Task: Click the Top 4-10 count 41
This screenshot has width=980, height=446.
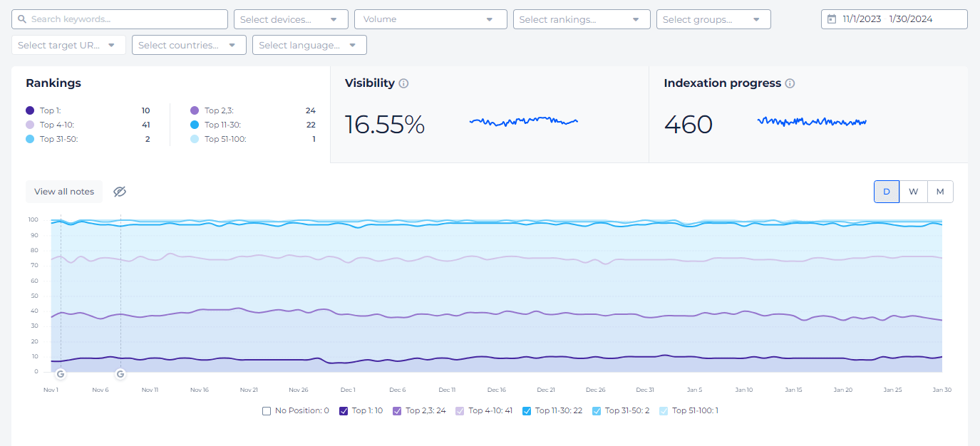Action: [146, 125]
